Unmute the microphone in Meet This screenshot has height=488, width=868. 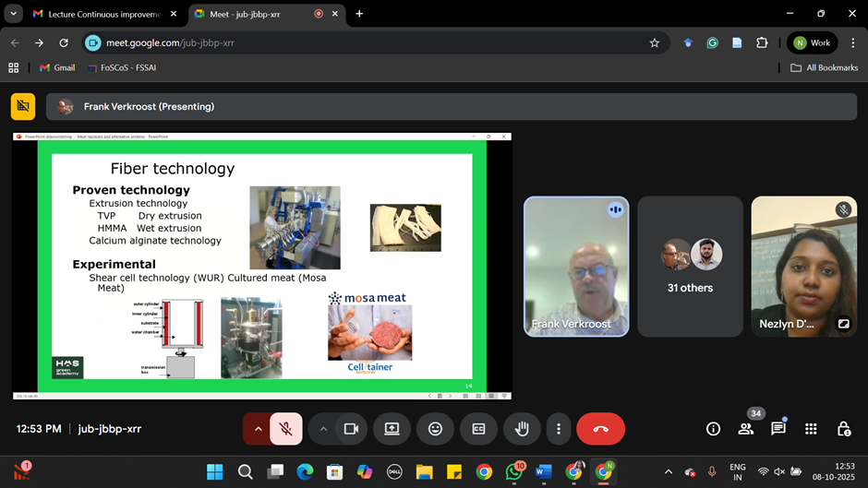[286, 429]
